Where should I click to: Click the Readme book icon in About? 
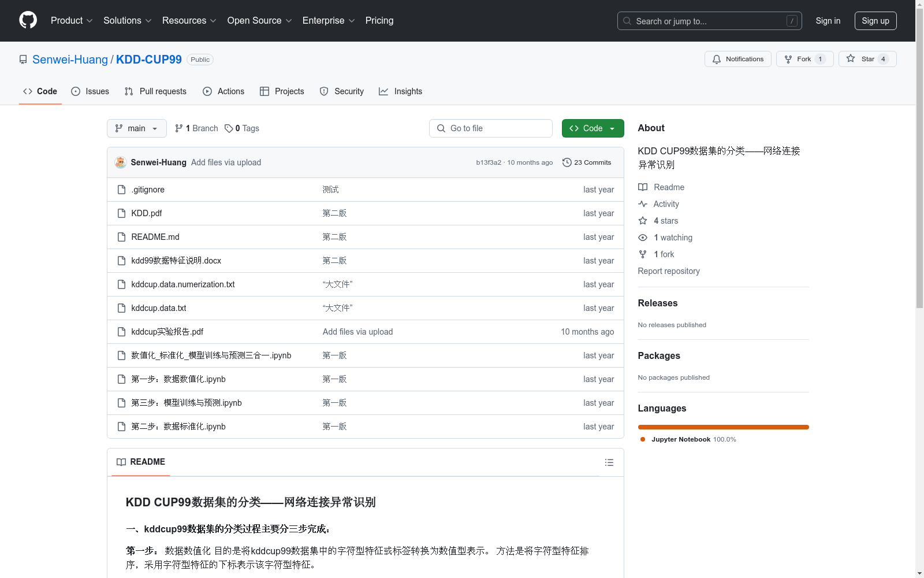tap(643, 187)
